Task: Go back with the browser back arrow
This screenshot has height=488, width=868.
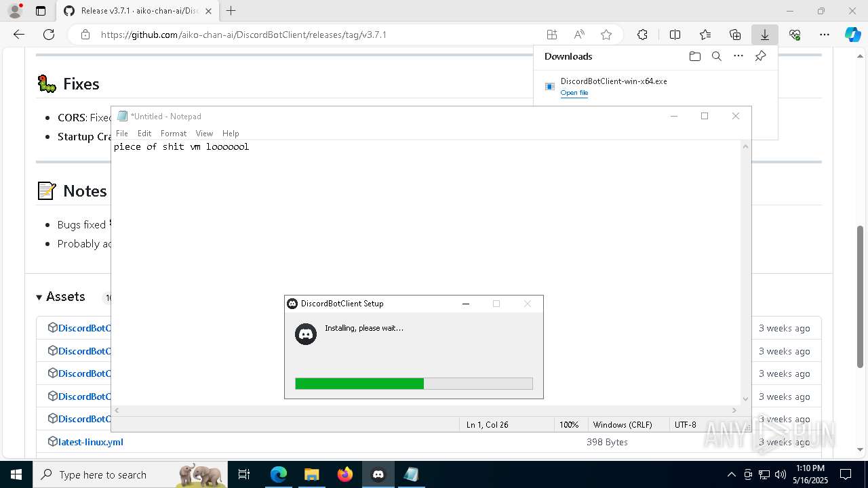Action: coord(19,35)
